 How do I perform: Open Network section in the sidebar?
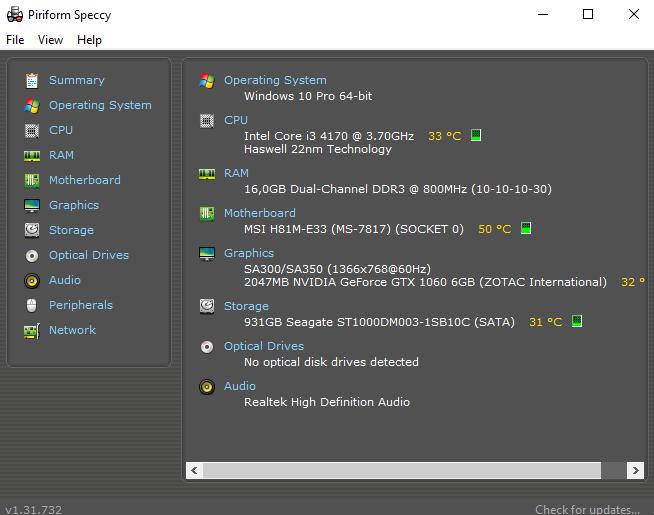73,330
